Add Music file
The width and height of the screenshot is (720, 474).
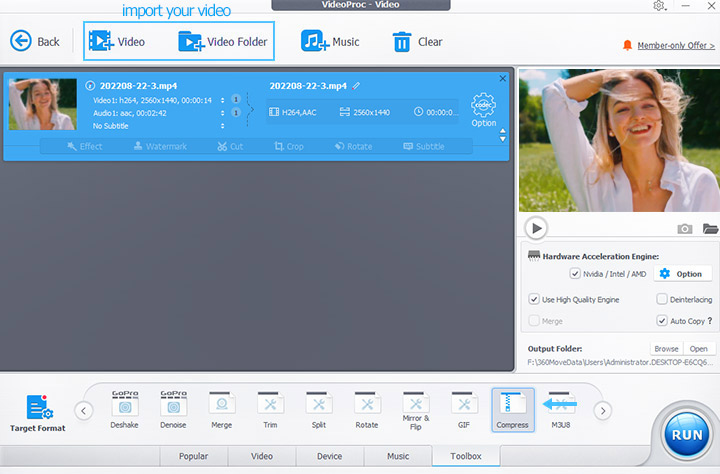click(x=330, y=41)
